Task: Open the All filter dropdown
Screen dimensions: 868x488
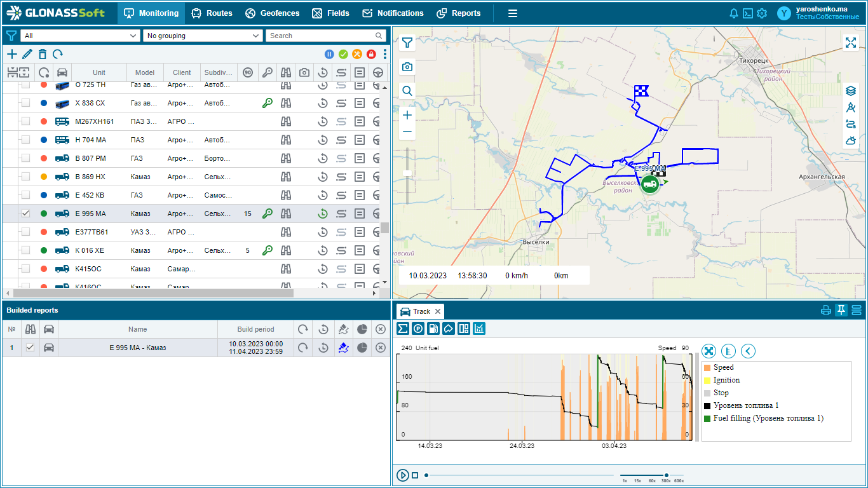Action: (x=80, y=36)
